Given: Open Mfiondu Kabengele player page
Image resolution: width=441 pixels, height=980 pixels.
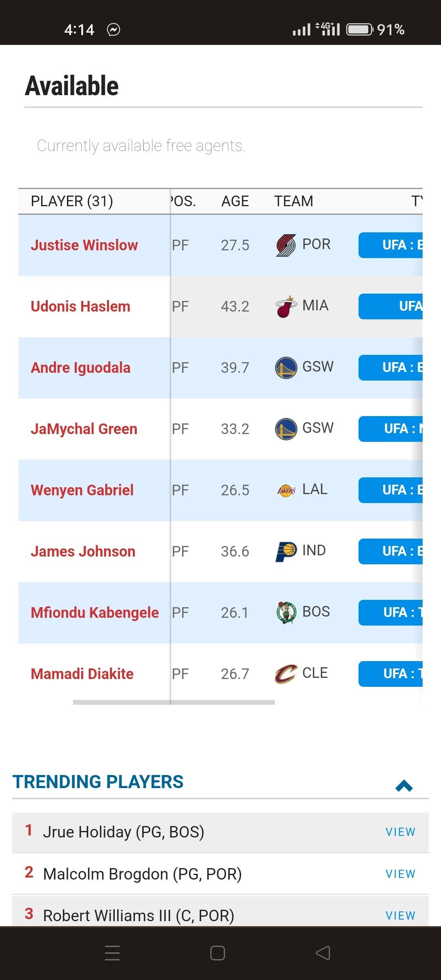Looking at the screenshot, I should click(x=95, y=613).
